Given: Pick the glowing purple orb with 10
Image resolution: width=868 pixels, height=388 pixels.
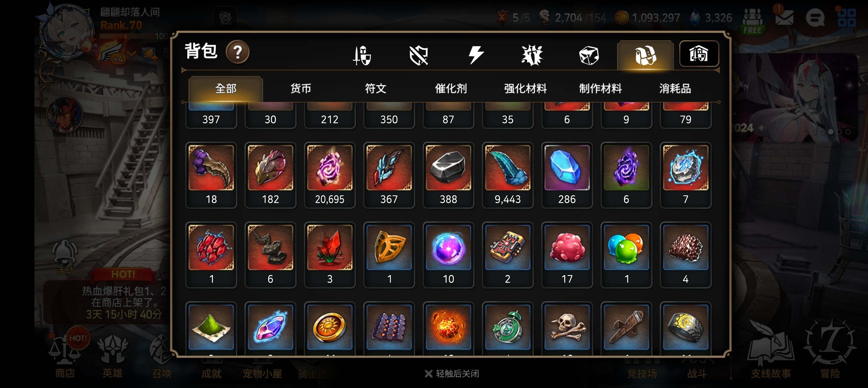Looking at the screenshot, I should click(448, 255).
